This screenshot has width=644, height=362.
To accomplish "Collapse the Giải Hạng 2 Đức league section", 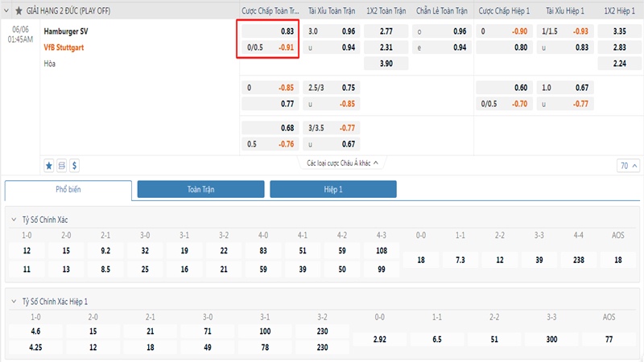I will pos(6,10).
